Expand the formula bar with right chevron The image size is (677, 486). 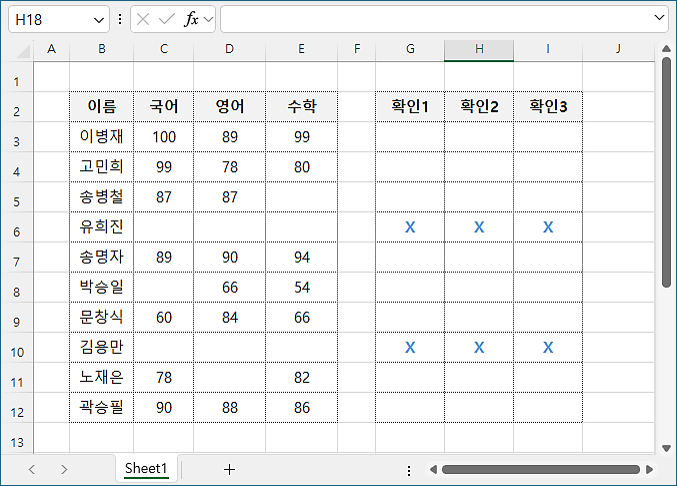pyautogui.click(x=659, y=18)
